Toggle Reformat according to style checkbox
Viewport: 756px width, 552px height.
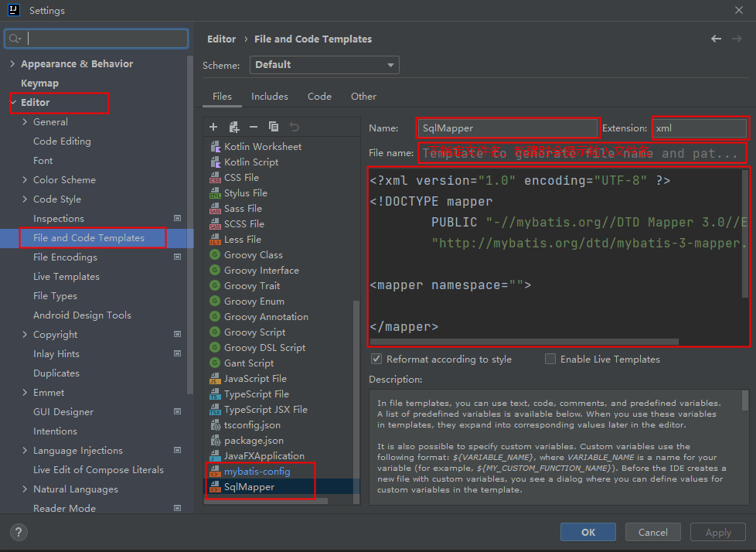[376, 359]
